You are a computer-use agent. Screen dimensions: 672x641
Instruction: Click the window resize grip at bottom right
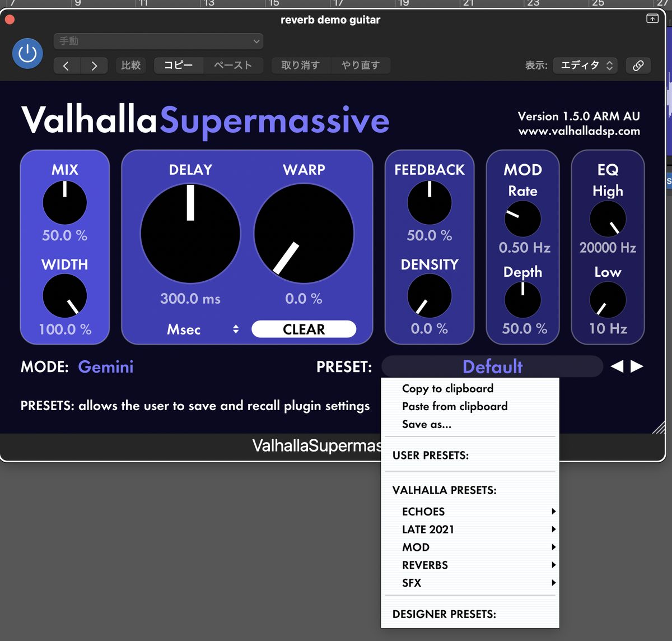659,428
